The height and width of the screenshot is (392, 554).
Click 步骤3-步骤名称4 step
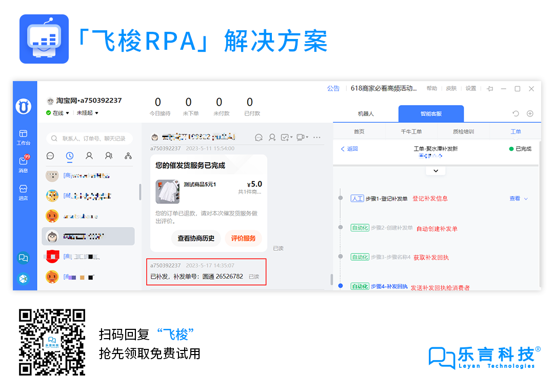pos(390,257)
